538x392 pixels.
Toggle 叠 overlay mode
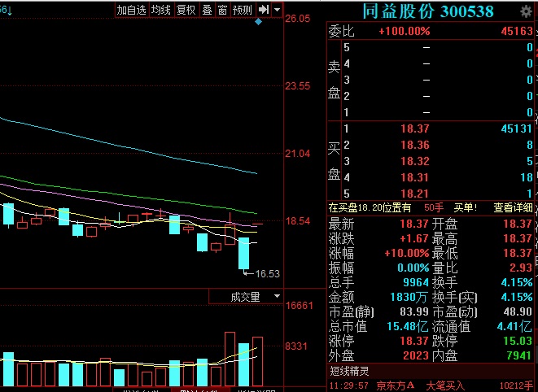pos(206,10)
